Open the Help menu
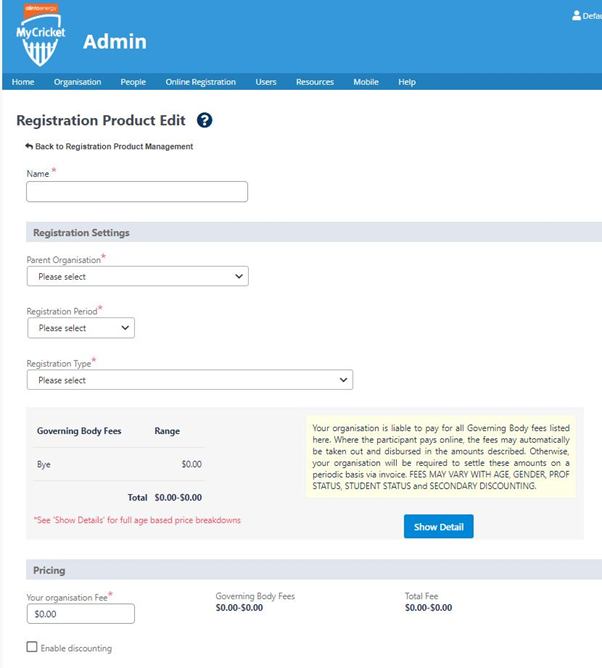The width and height of the screenshot is (602, 668). point(407,82)
